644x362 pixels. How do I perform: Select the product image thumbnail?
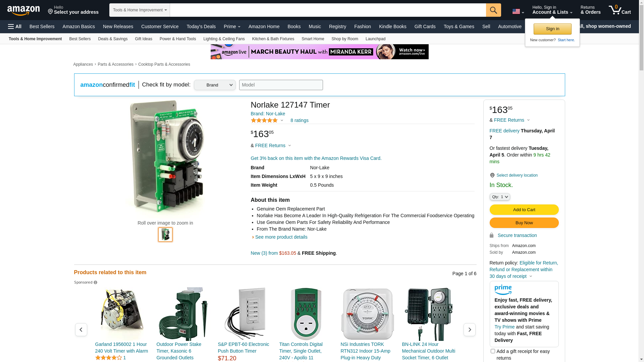coord(165,235)
